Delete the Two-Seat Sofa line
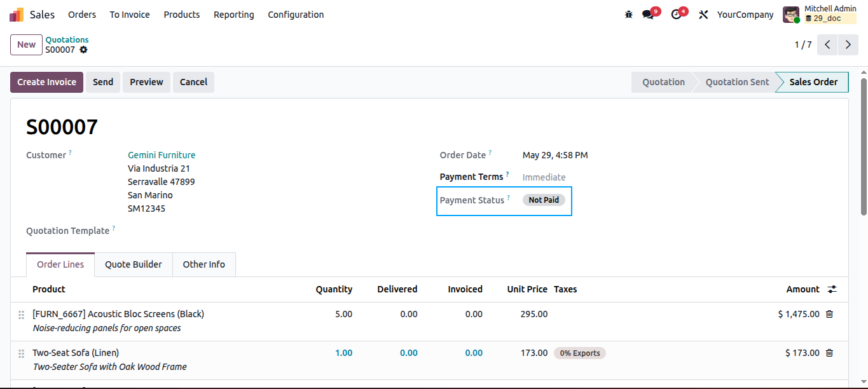Screen dimensions: 868x389 point(829,353)
